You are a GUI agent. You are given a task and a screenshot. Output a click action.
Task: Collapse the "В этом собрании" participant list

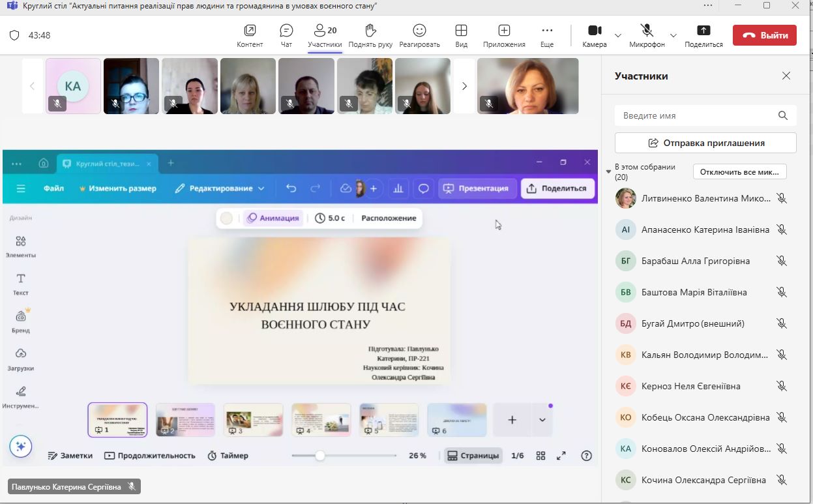point(609,172)
